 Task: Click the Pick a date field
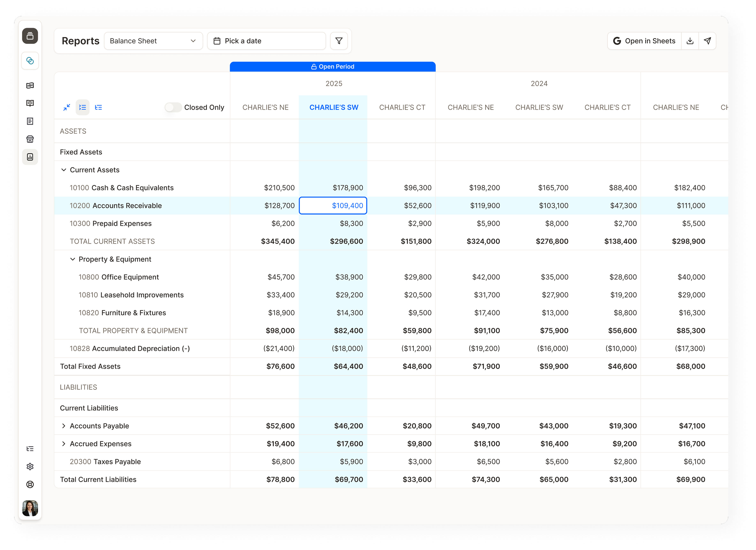coord(266,41)
